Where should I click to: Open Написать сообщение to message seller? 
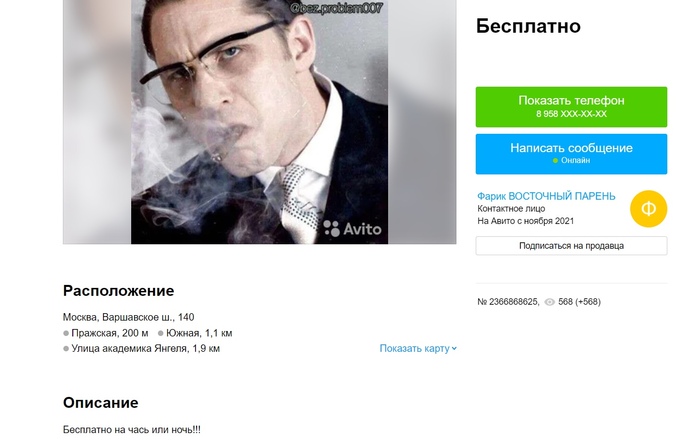pyautogui.click(x=571, y=154)
